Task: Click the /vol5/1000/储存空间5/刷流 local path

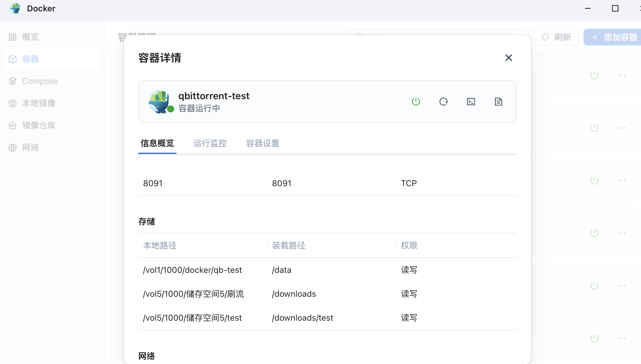Action: (x=193, y=294)
